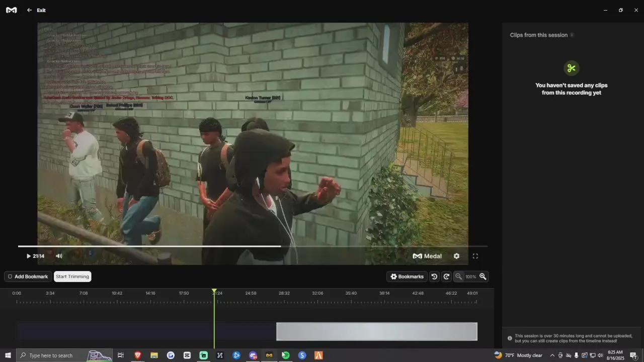Mute the video volume
The height and width of the screenshot is (362, 644).
coord(59,256)
